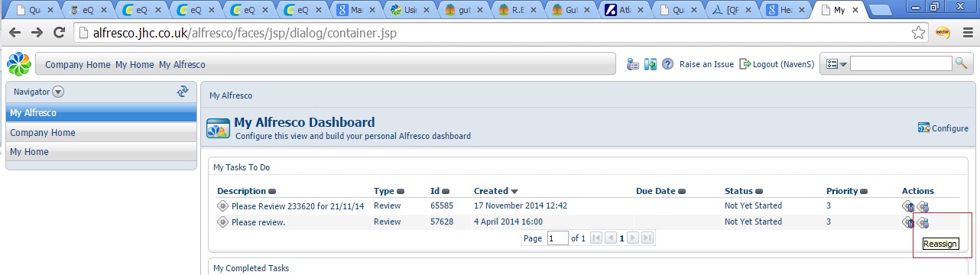Jump to the last page of tasks
Viewport: 980px width, 275px height.
[x=647, y=238]
